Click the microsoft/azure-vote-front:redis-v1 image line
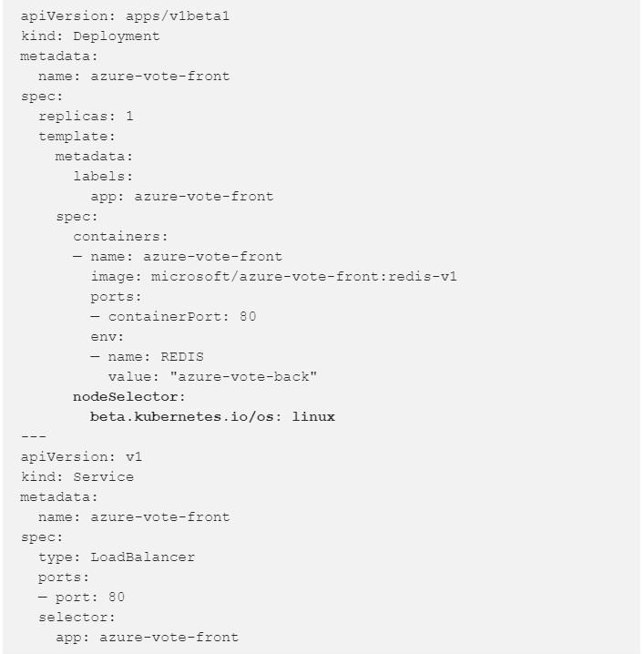 click(273, 276)
